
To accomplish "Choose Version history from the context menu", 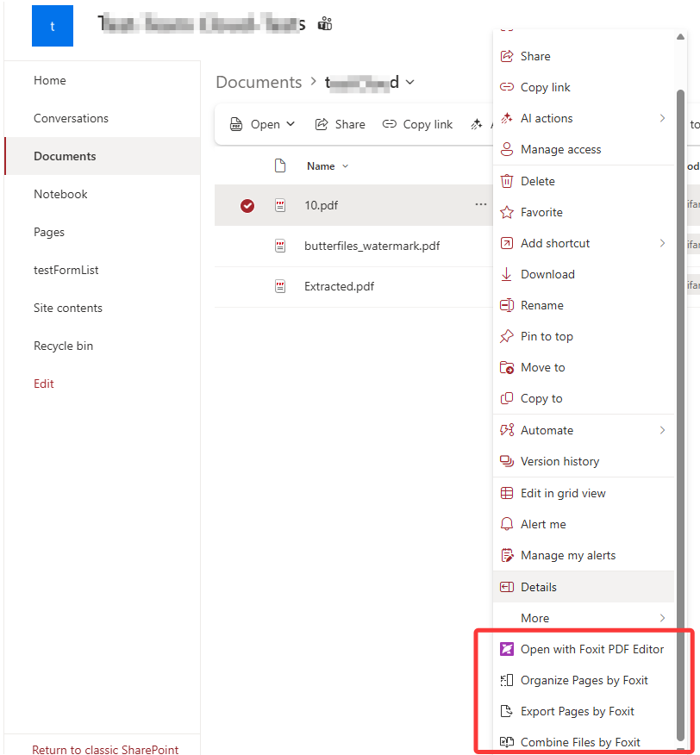I will point(584,461).
